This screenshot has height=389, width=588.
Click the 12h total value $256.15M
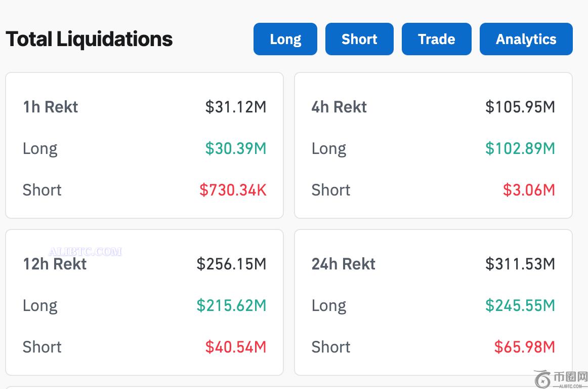click(x=231, y=264)
